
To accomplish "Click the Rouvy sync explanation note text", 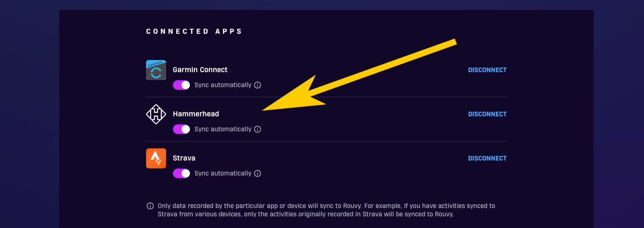I will point(326,210).
